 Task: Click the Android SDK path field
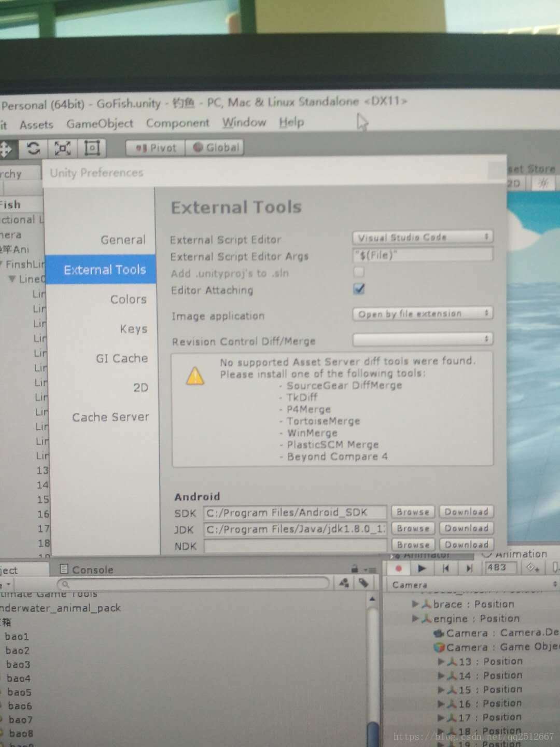tap(295, 513)
